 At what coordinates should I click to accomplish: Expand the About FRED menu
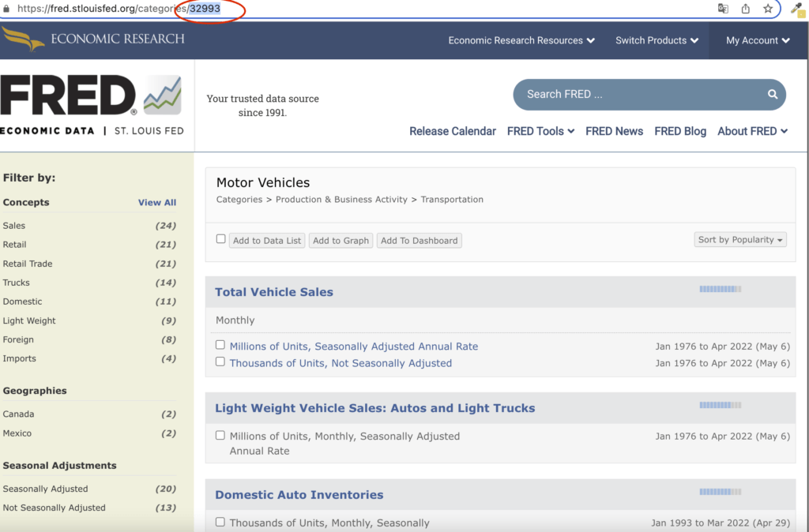752,131
